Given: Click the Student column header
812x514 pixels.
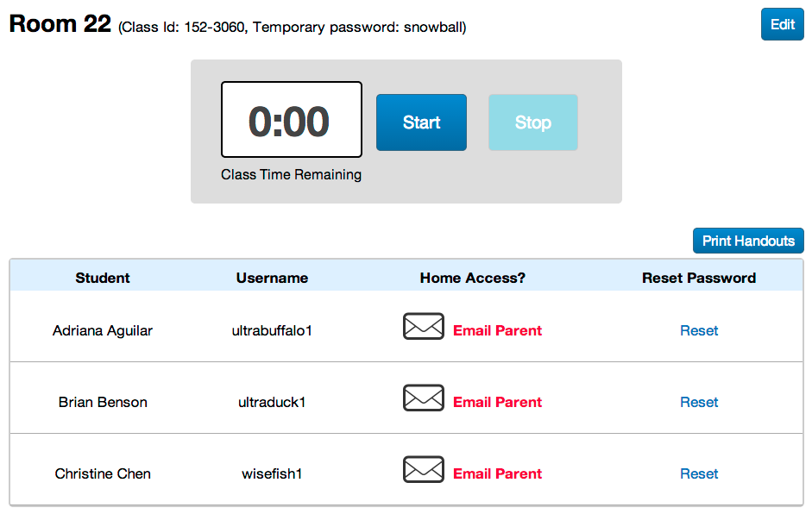Looking at the screenshot, I should coord(103,278).
